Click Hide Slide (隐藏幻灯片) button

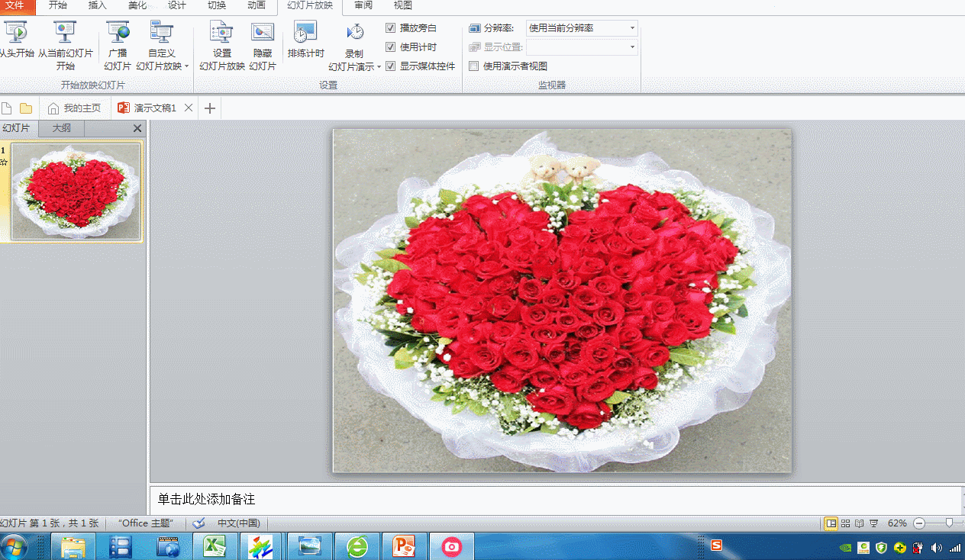(263, 46)
